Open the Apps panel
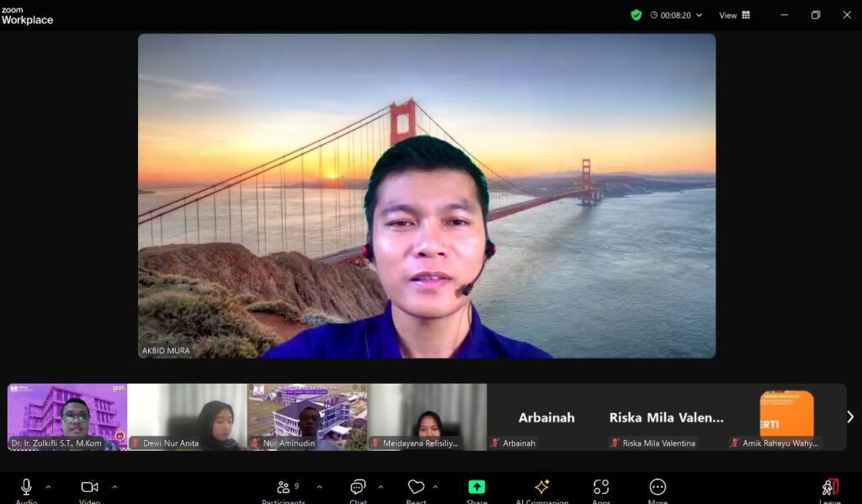The height and width of the screenshot is (504, 862). click(x=601, y=488)
